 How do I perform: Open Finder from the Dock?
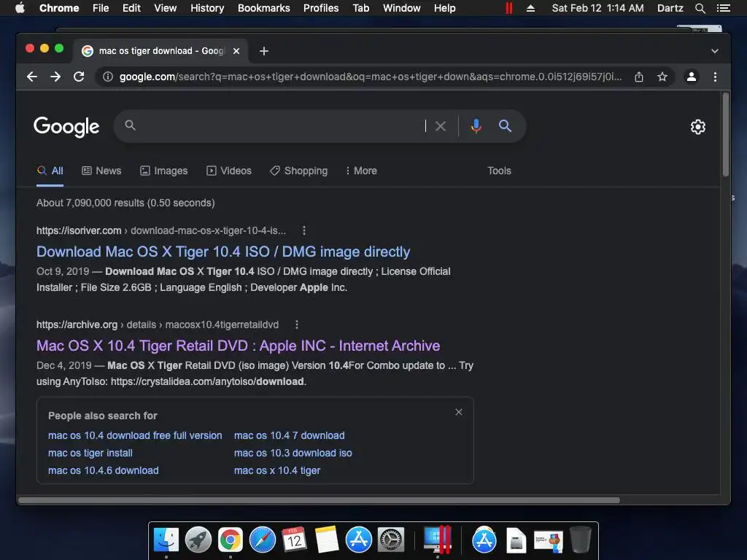(x=166, y=540)
